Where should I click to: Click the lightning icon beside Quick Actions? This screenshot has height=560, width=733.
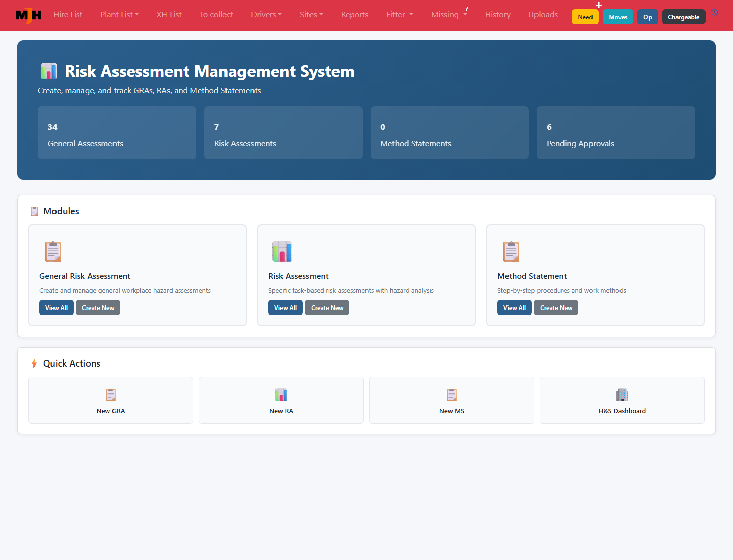click(x=34, y=363)
